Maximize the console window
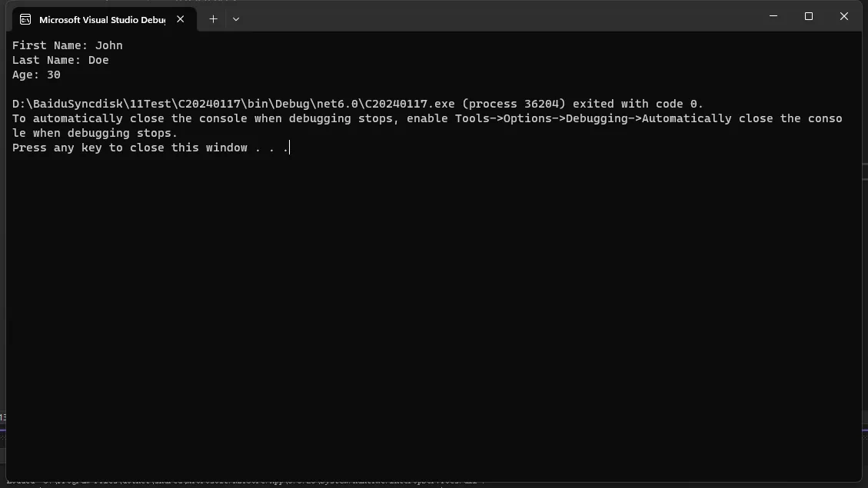 click(809, 16)
